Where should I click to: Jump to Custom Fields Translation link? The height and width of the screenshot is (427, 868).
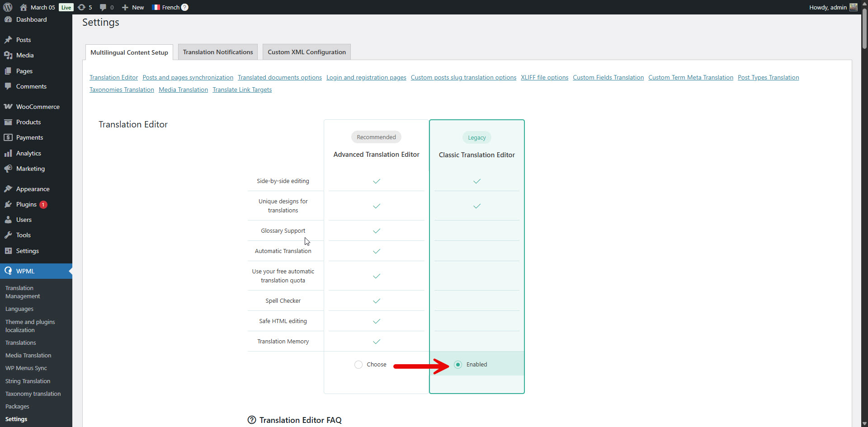tap(609, 78)
